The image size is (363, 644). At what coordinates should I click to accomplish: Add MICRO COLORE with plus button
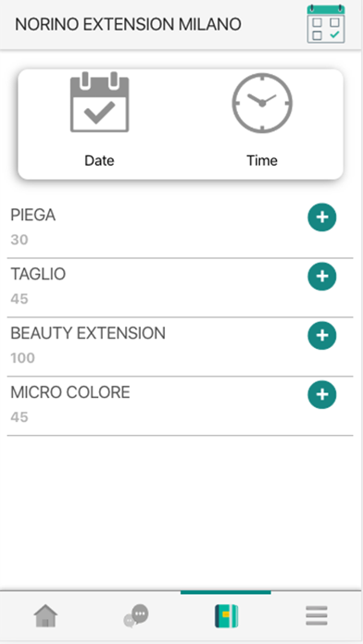tap(322, 394)
